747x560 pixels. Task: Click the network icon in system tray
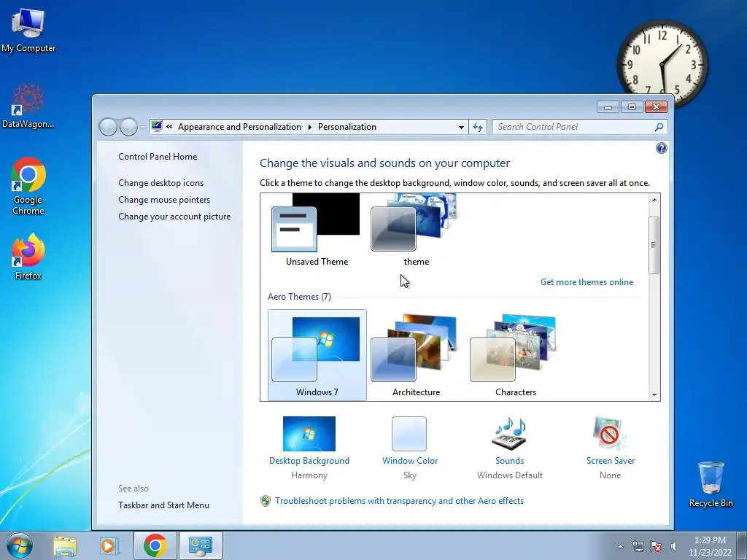click(x=638, y=546)
